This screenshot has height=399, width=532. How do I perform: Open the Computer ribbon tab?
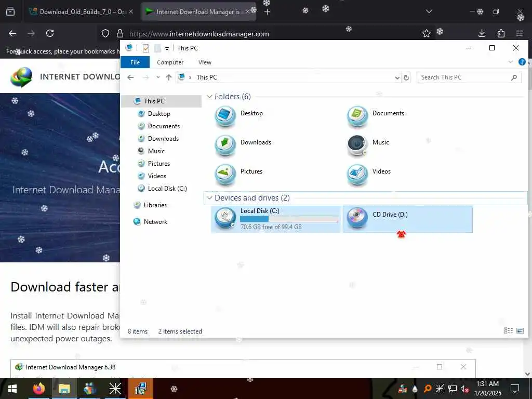coord(170,62)
